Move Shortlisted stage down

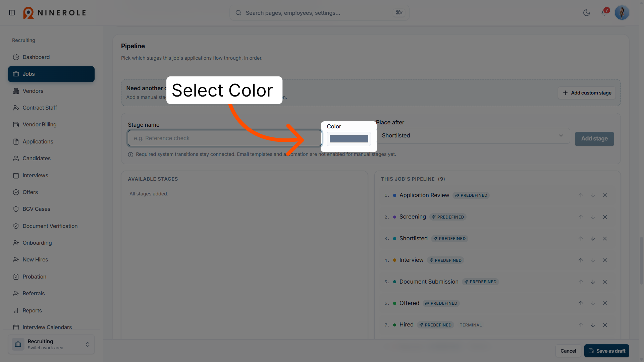pyautogui.click(x=593, y=239)
